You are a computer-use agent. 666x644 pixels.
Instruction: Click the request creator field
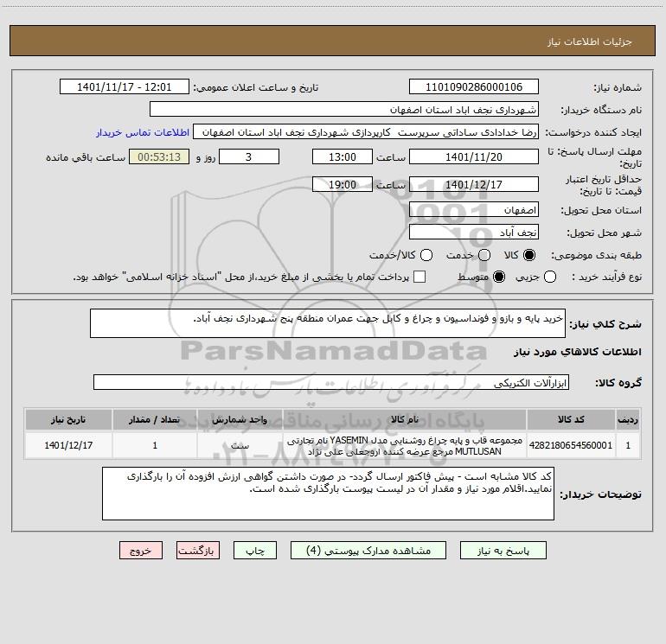click(366, 132)
